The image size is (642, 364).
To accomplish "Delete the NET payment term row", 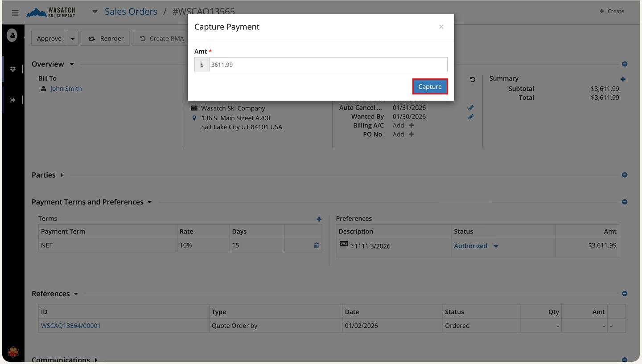I will [316, 245].
